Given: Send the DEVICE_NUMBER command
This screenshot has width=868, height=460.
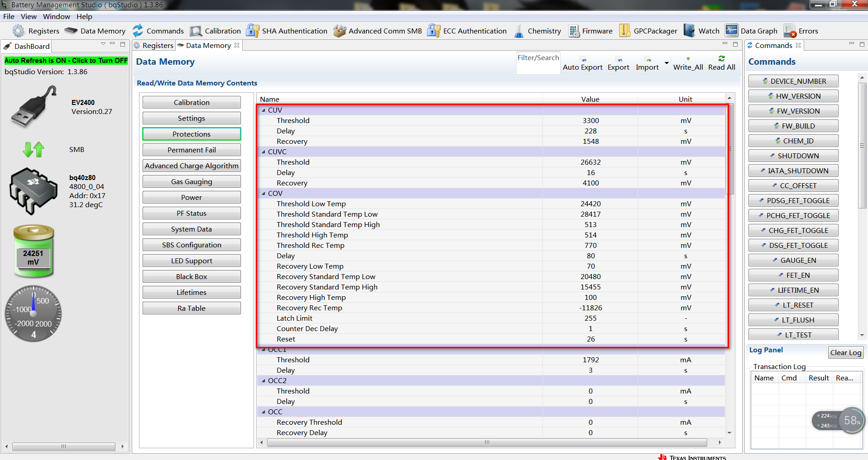Looking at the screenshot, I should (793, 81).
